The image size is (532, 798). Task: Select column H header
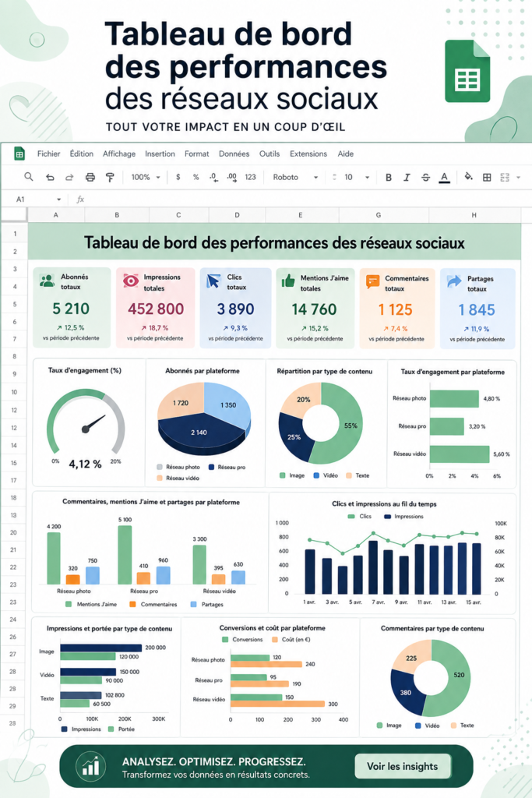pos(474,215)
